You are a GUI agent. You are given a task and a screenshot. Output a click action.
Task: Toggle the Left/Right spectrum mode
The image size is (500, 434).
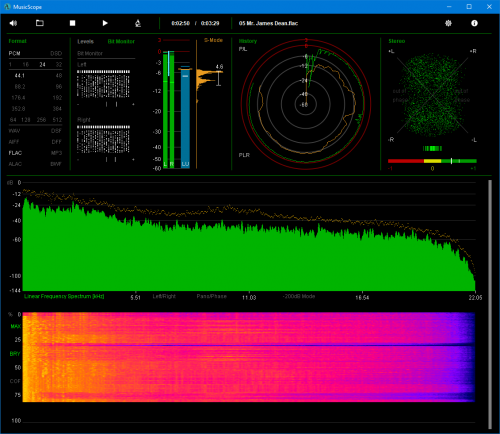(164, 296)
